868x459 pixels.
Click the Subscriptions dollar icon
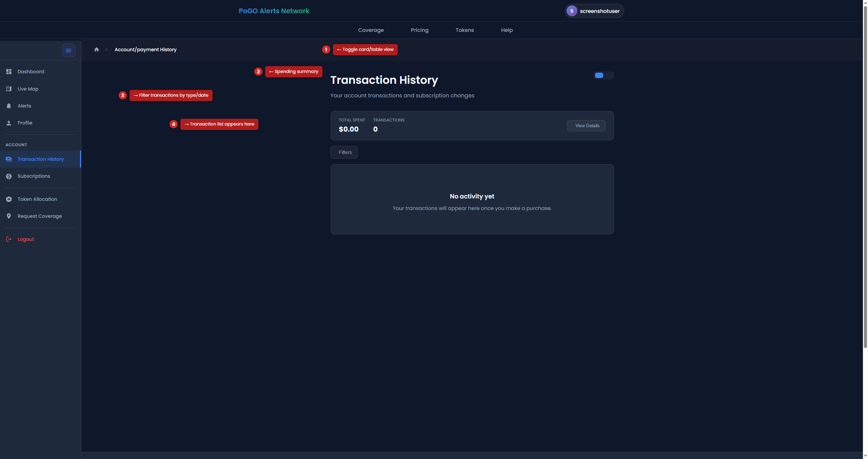(x=9, y=176)
